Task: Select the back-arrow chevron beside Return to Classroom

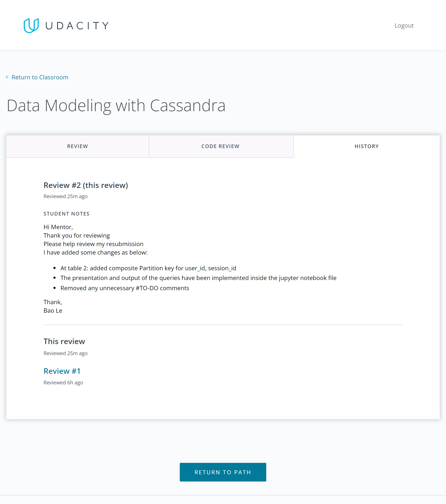Action: (x=7, y=77)
